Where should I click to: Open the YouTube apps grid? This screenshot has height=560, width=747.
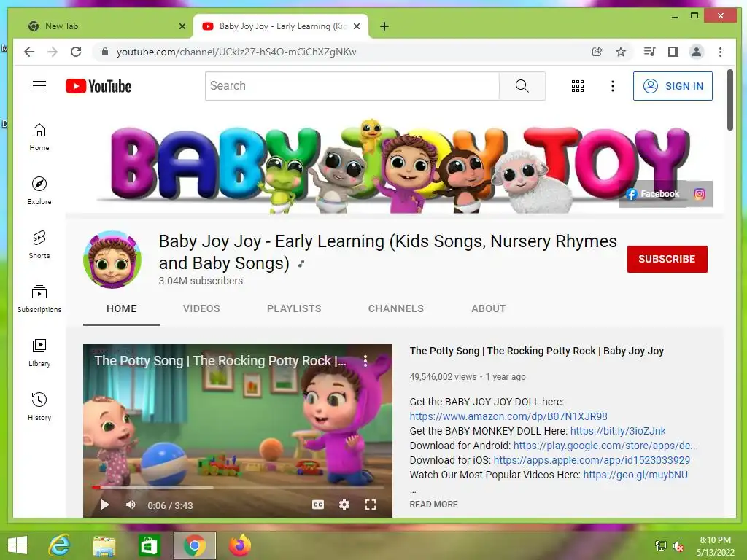point(578,86)
